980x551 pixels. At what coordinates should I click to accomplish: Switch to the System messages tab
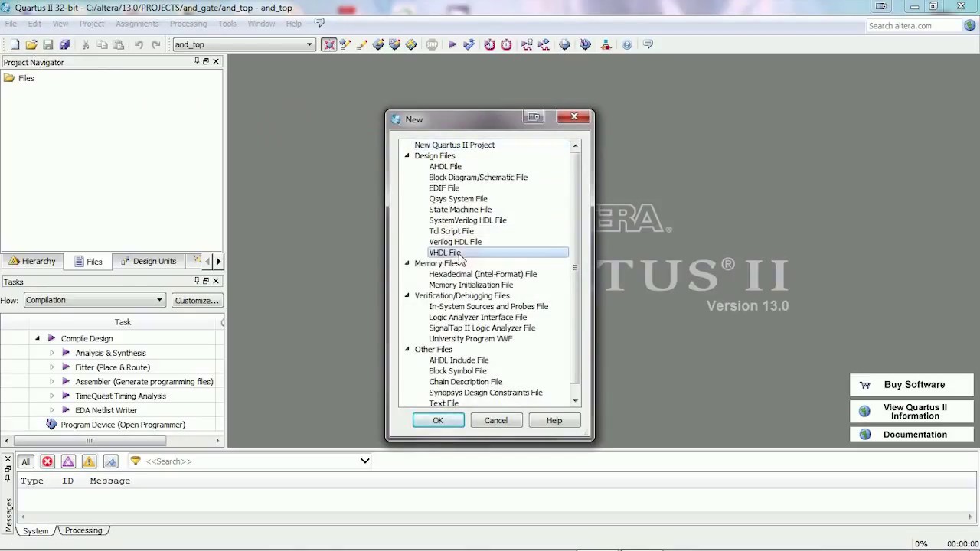coord(35,530)
